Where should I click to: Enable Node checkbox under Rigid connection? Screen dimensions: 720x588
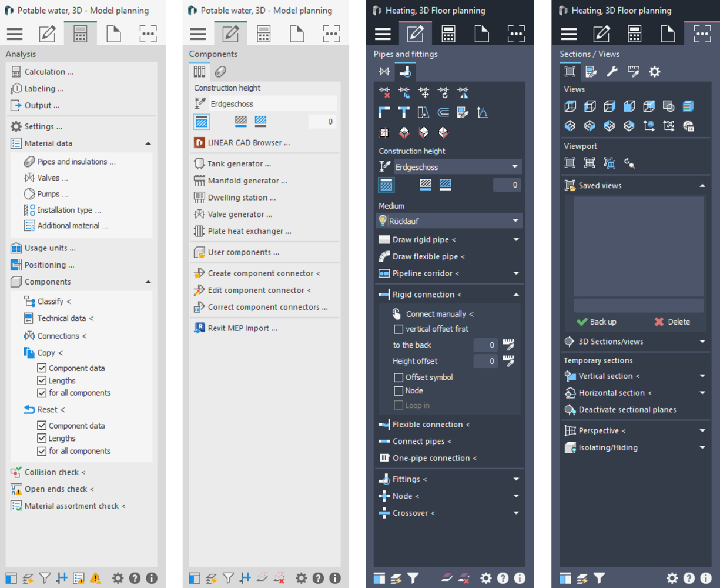398,391
